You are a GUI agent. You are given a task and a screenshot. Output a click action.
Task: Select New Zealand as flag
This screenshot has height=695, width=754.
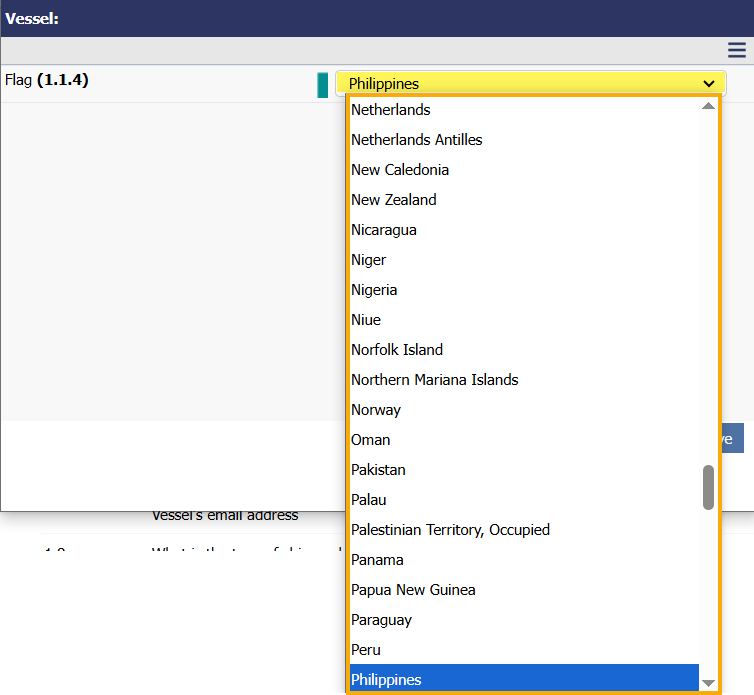click(x=394, y=200)
